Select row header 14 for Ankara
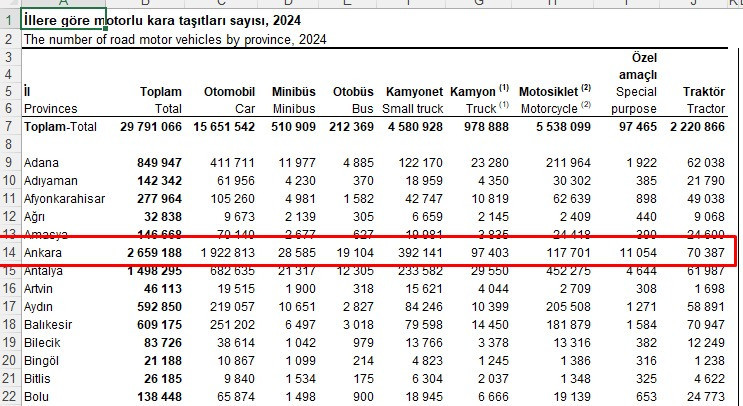 (9, 253)
